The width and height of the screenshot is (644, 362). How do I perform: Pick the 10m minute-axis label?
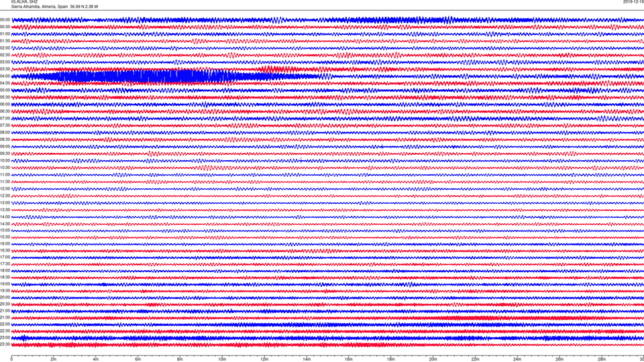(222, 359)
